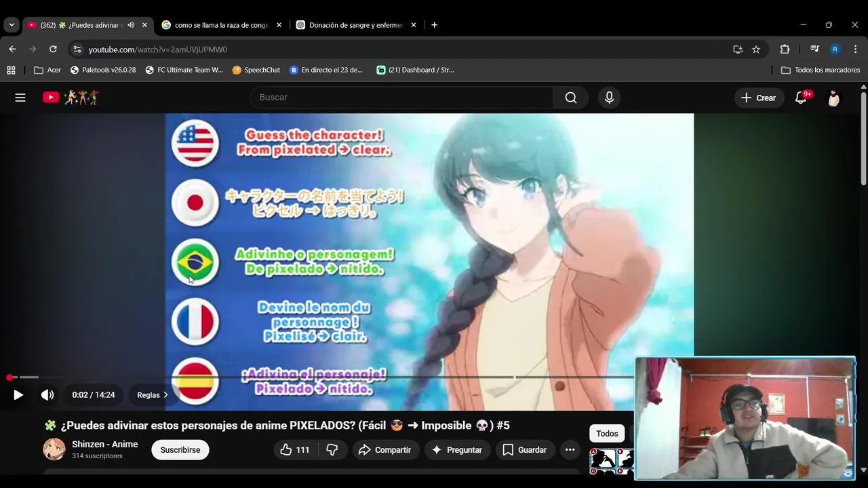868x488 pixels.
Task: Ask about video with Preguntar
Action: point(457,450)
